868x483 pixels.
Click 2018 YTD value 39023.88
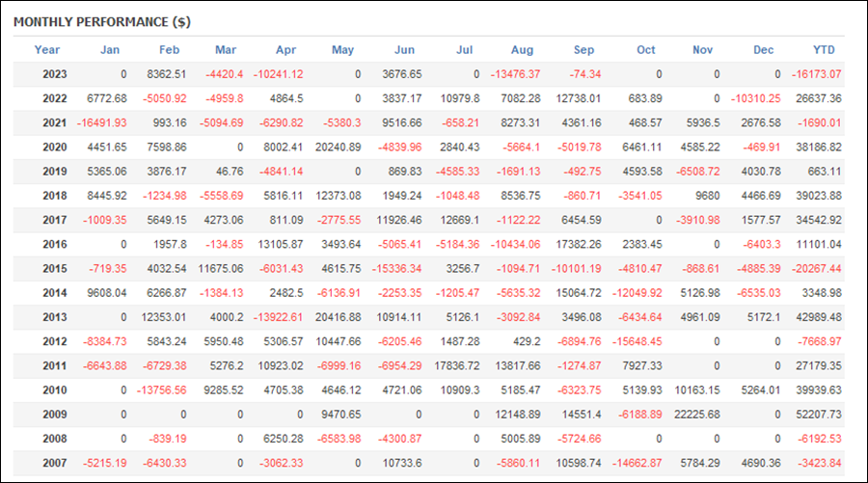[819, 196]
